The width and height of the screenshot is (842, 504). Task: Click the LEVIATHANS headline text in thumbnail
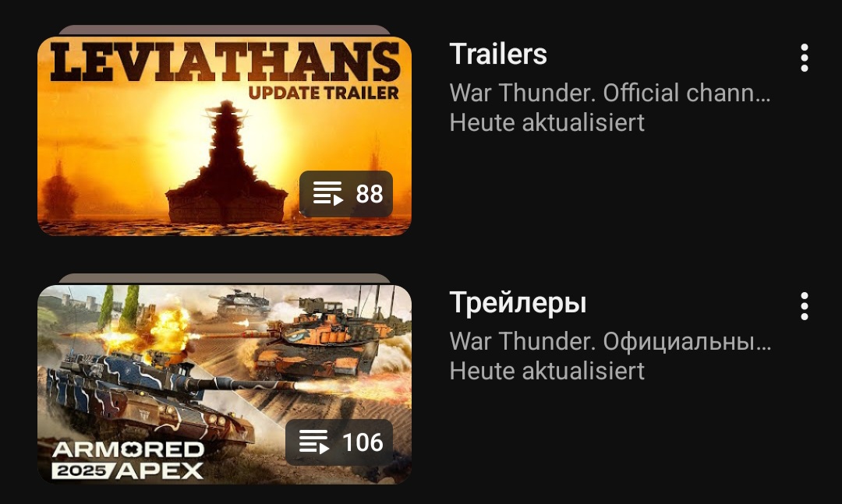225,62
